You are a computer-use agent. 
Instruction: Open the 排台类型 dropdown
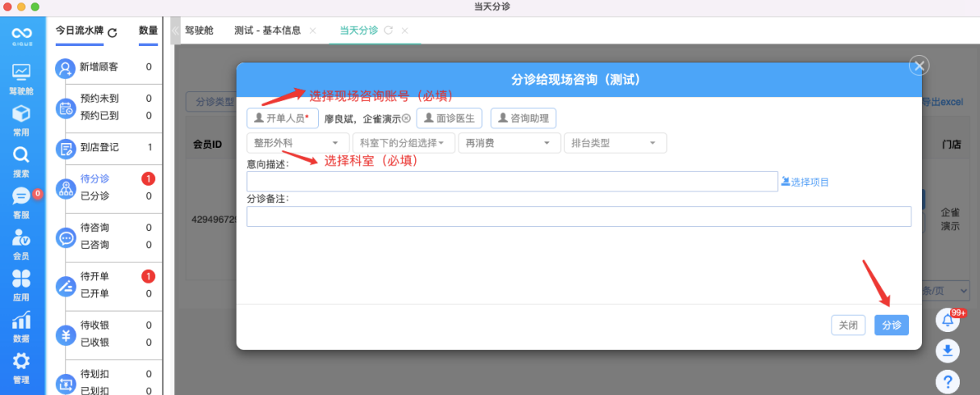pyautogui.click(x=615, y=143)
